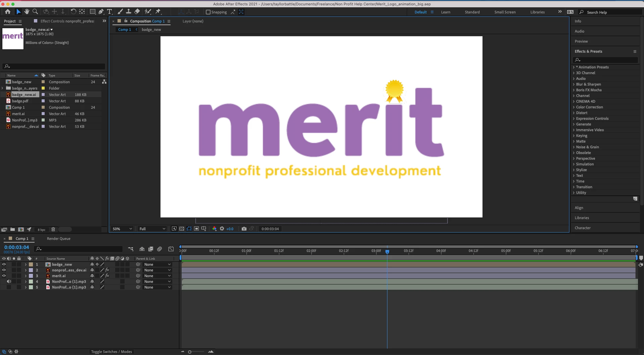Expand the Color Correction effects category
The height and width of the screenshot is (355, 644).
coord(573,107)
